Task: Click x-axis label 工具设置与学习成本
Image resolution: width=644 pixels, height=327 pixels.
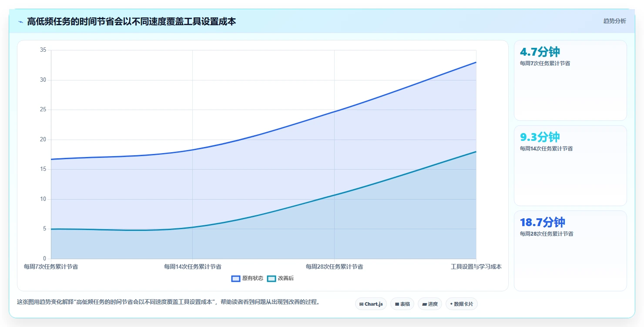Action: click(476, 267)
